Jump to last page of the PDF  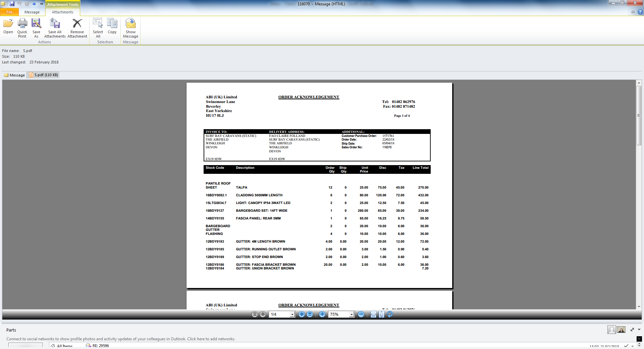[x=310, y=314]
